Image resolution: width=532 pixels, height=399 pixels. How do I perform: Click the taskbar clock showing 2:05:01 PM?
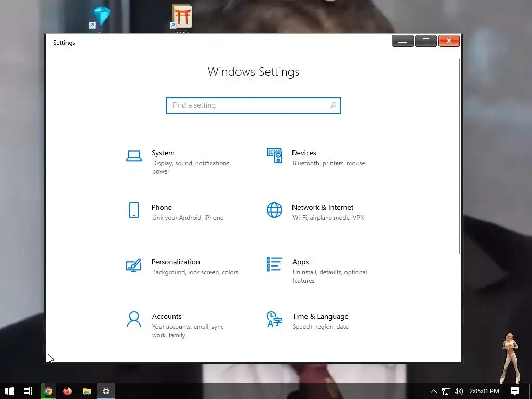[484, 391]
